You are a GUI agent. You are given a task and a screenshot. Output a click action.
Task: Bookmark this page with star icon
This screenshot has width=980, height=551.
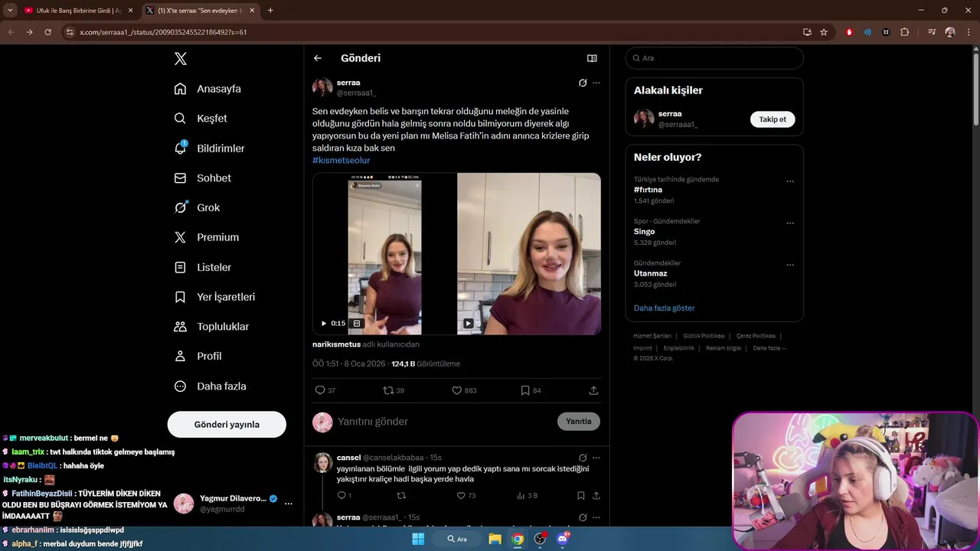coord(824,32)
